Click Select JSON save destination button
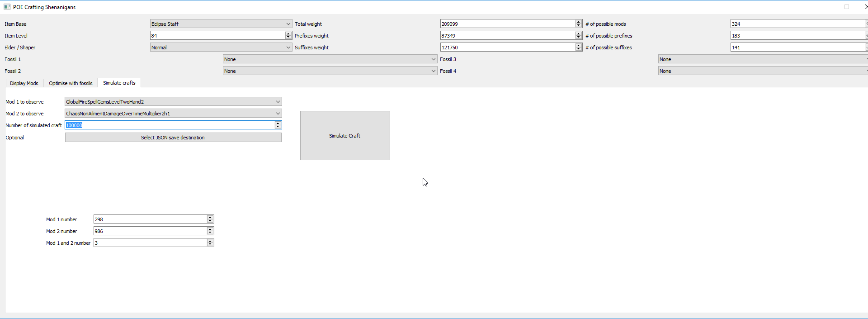Viewport: 868px width, 319px height. tap(173, 138)
